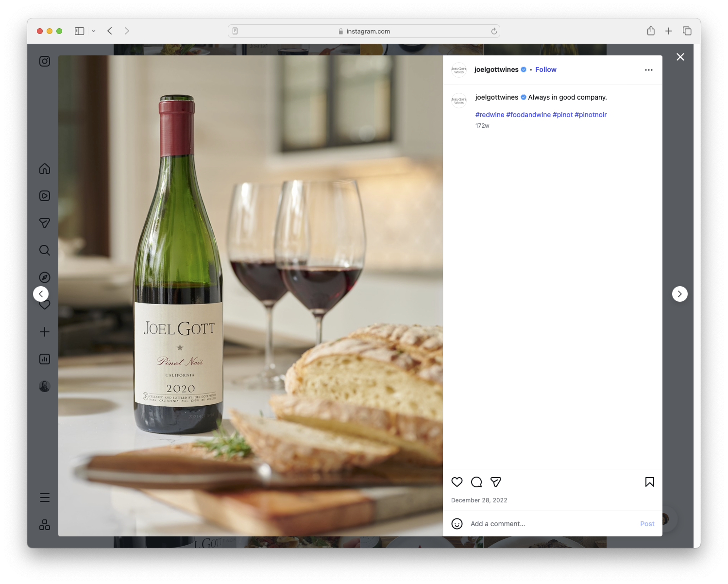Open #pinotnoir hashtag

[591, 115]
